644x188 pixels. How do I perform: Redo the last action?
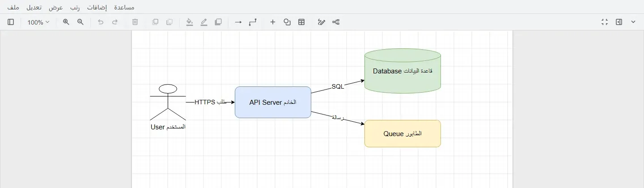tap(115, 22)
